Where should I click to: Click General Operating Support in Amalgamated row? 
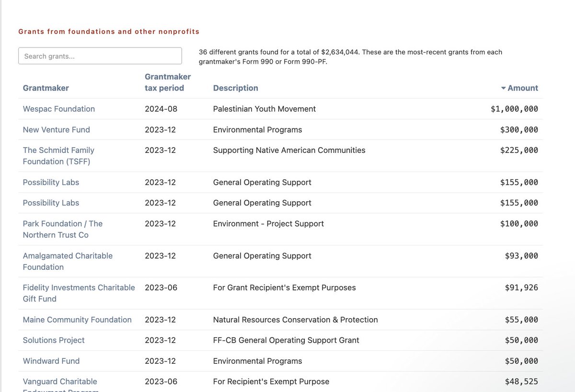(x=262, y=255)
